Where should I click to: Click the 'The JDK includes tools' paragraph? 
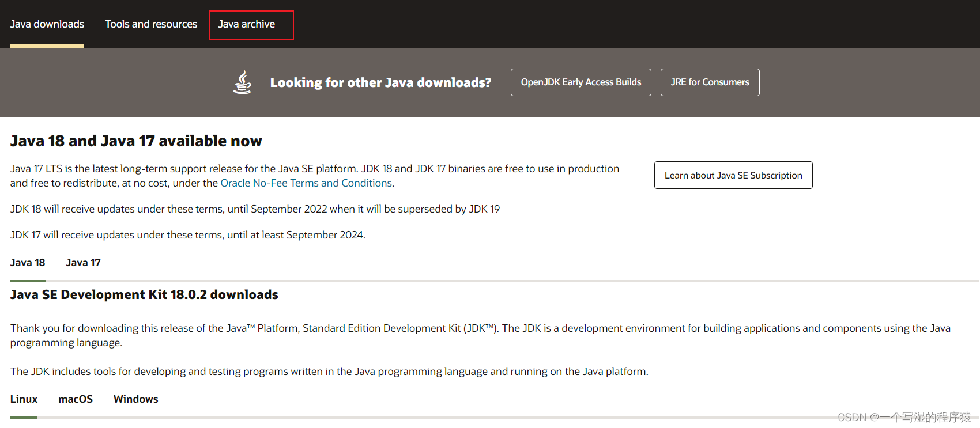click(329, 372)
